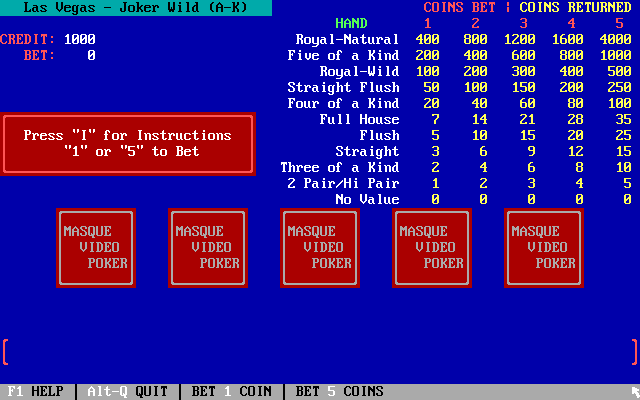Choose BET 5 COINS option
Image resolution: width=640 pixels, height=400 pixels.
point(339,391)
